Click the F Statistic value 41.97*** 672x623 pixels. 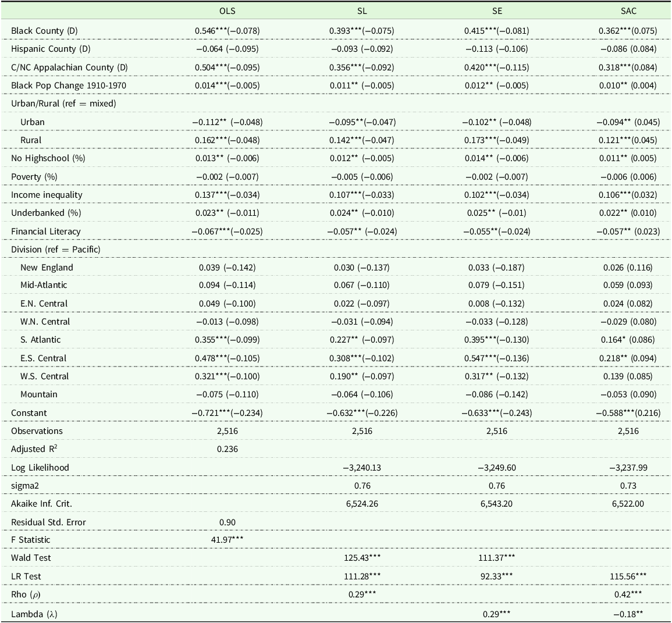pos(227,540)
